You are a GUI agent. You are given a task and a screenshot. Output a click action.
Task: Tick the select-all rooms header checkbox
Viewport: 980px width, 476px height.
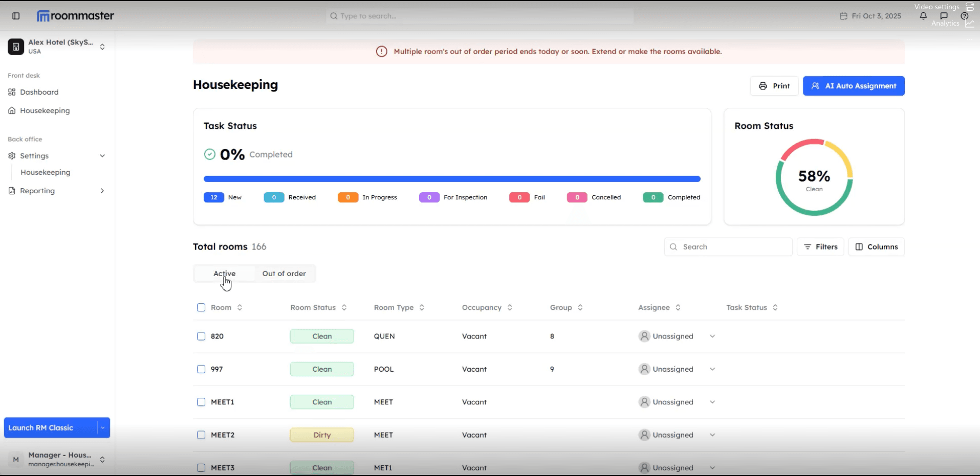point(201,307)
